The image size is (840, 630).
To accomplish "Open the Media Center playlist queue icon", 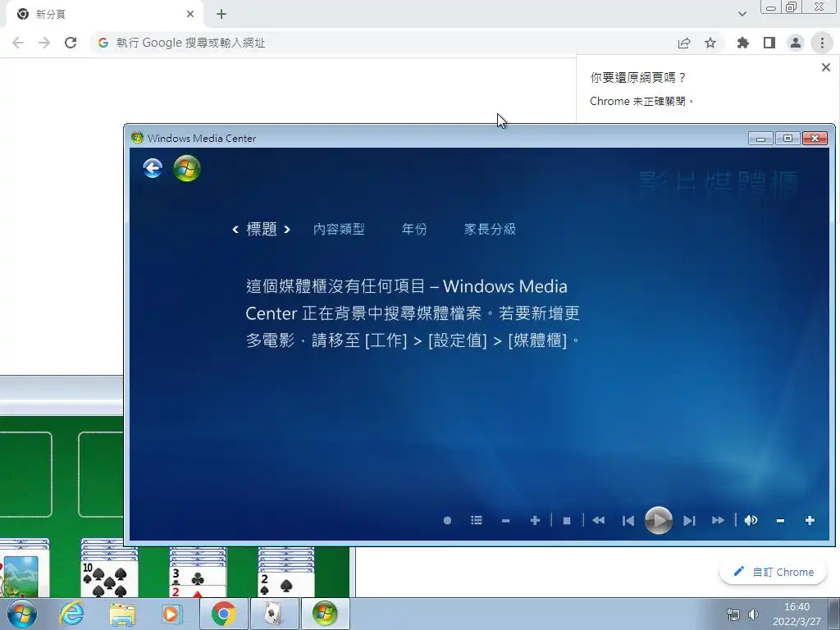I will (x=477, y=520).
